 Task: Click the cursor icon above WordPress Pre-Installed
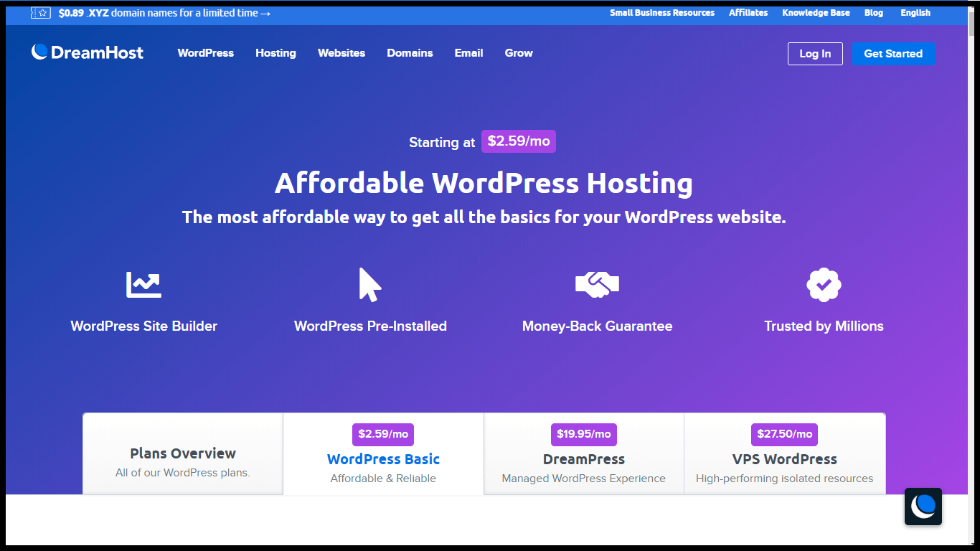(370, 285)
